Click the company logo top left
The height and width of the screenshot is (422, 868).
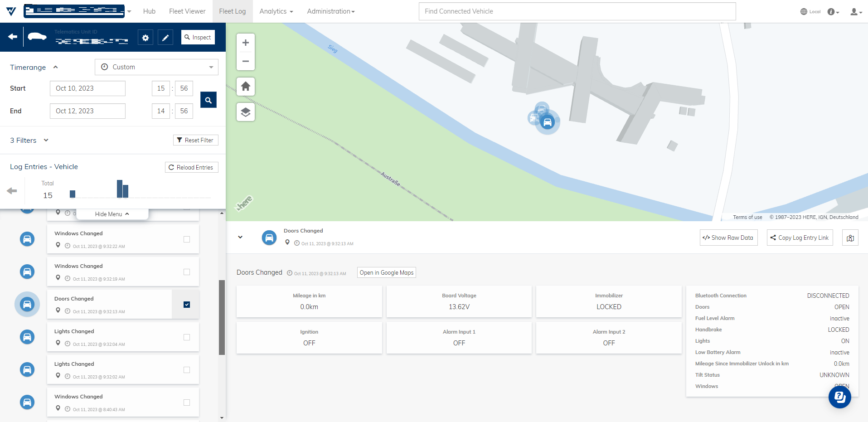pyautogui.click(x=11, y=11)
